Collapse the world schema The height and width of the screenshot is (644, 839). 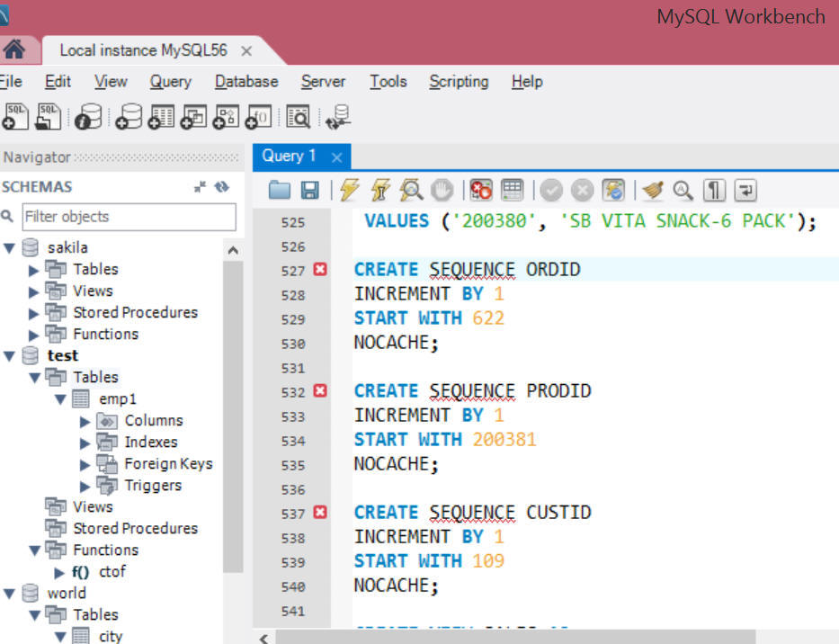tap(9, 594)
